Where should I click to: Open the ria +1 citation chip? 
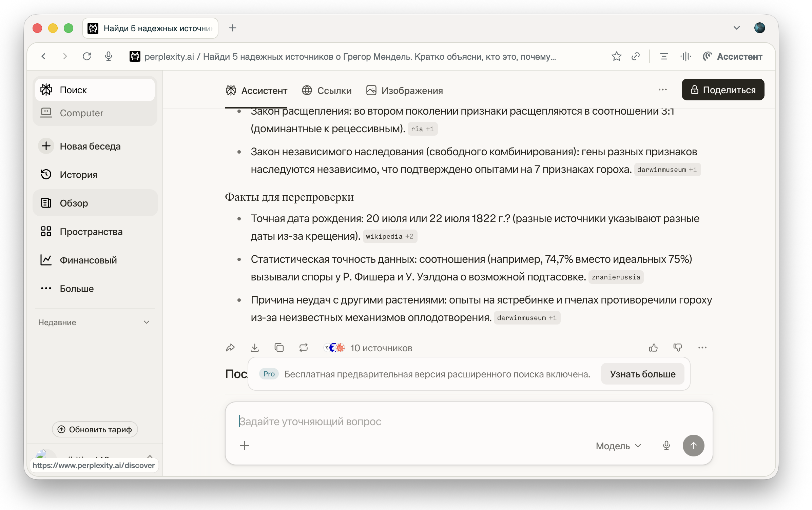[x=422, y=129]
